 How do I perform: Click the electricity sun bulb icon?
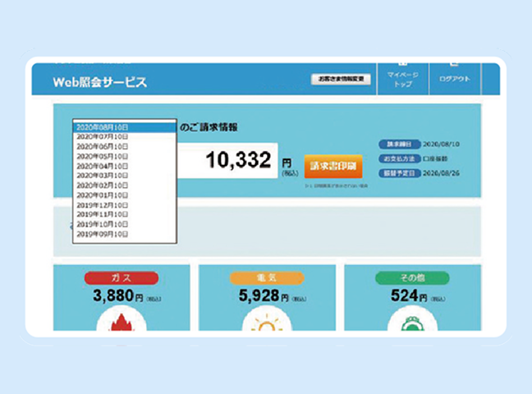pos(267,323)
